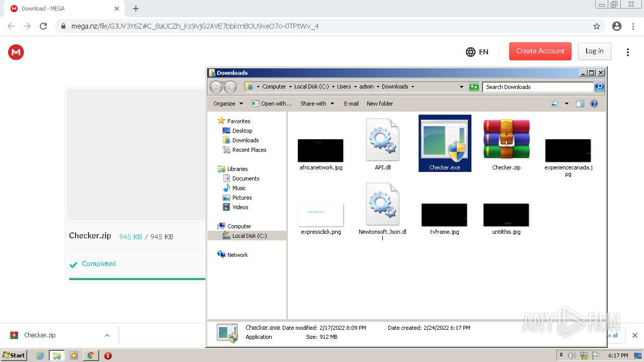Expand the Checker.zip download options chevron
This screenshot has width=644, height=362.
[107, 335]
